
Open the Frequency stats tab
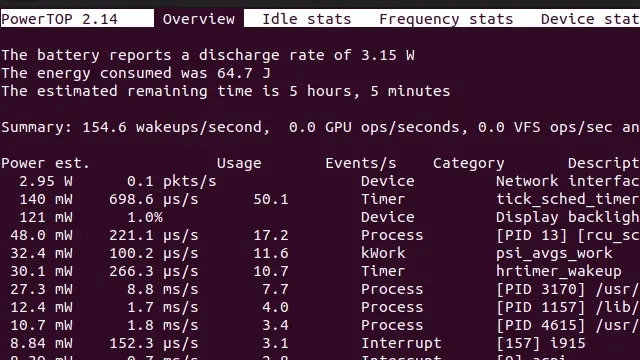pyautogui.click(x=446, y=19)
